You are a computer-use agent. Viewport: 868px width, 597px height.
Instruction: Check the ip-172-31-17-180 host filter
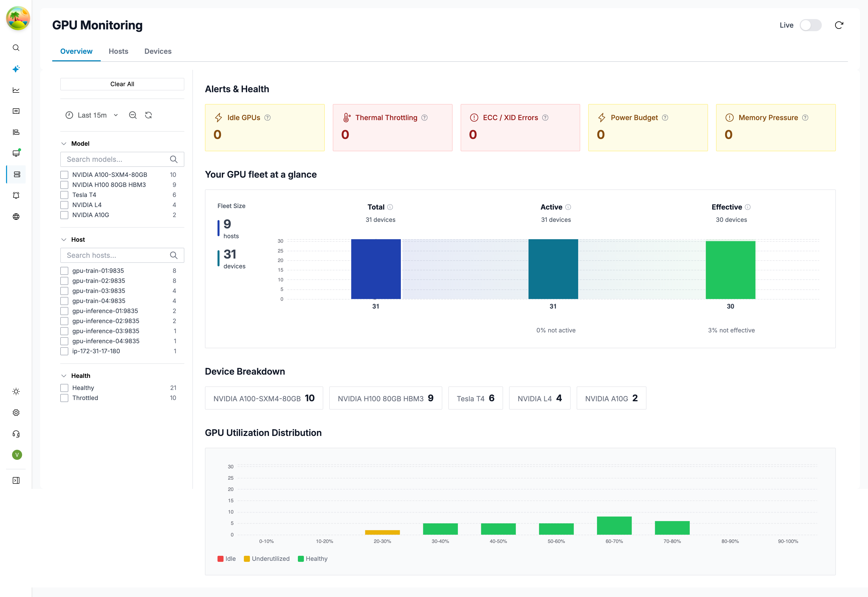[64, 351]
